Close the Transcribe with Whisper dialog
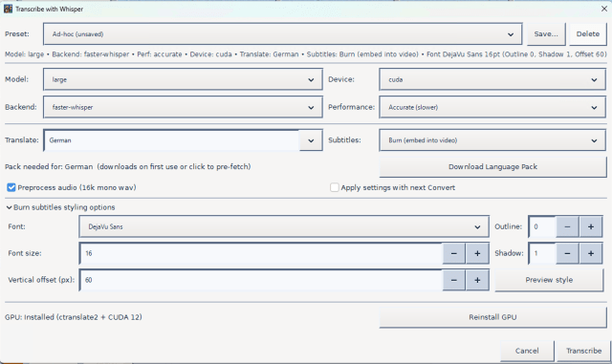This screenshot has width=612, height=364. [x=603, y=9]
